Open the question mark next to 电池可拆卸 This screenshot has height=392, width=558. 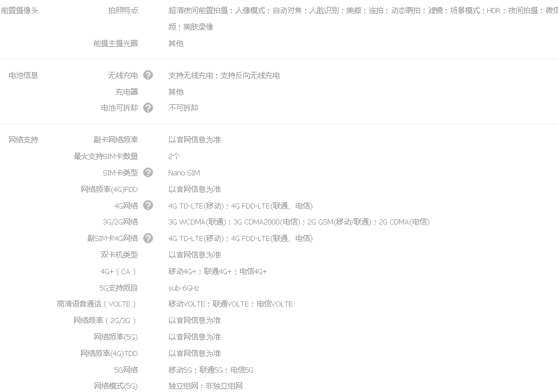[x=148, y=108]
